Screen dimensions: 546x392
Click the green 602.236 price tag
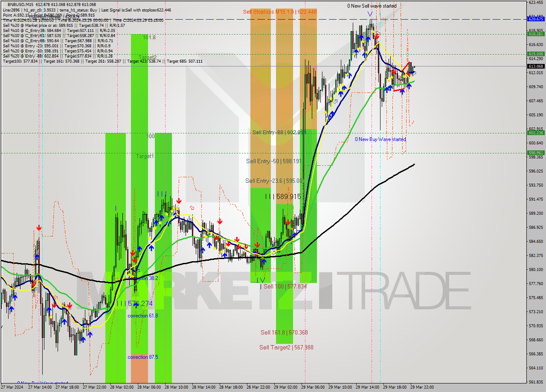[x=536, y=133]
